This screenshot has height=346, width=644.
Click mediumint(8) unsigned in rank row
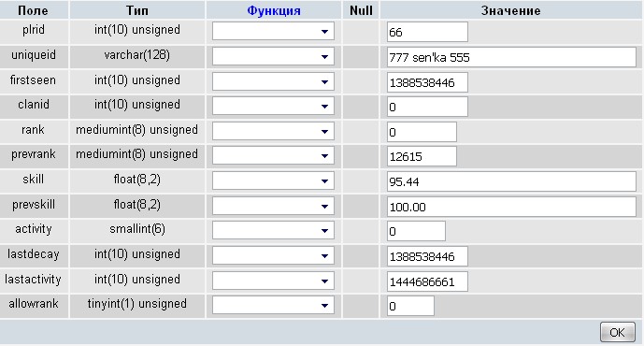point(136,129)
